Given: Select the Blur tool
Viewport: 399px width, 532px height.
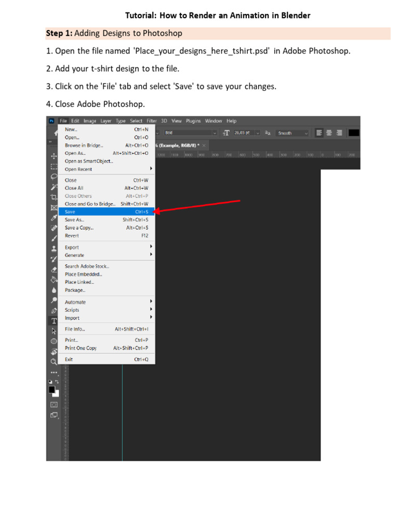Looking at the screenshot, I should coord(54,290).
